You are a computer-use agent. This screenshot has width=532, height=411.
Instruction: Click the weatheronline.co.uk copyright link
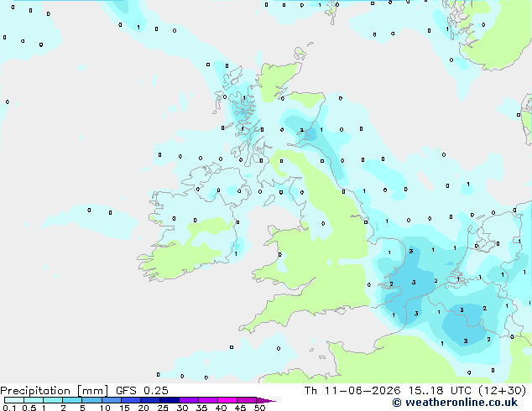click(x=455, y=403)
